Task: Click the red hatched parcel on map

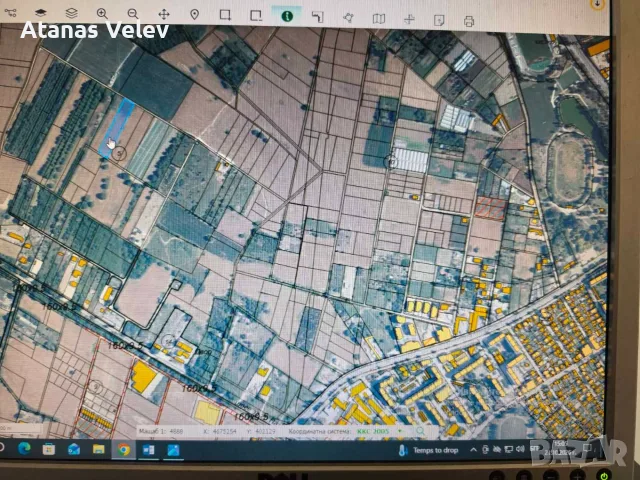Action: click(491, 208)
